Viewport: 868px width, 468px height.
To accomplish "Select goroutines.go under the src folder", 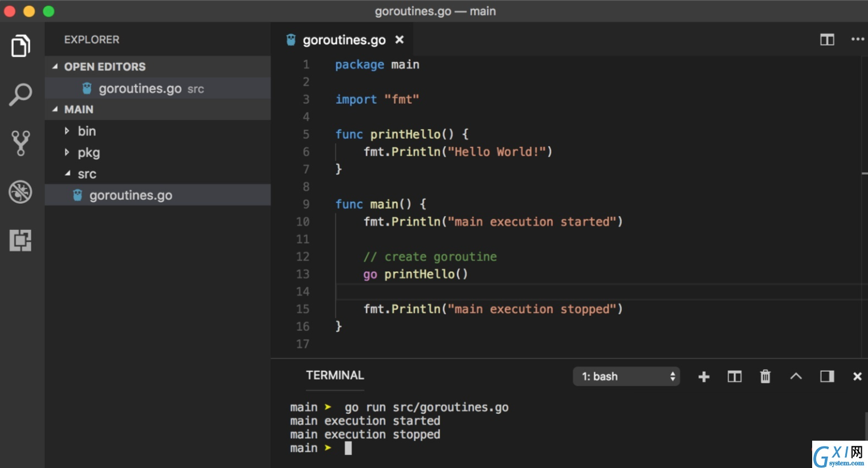I will 158,195.
